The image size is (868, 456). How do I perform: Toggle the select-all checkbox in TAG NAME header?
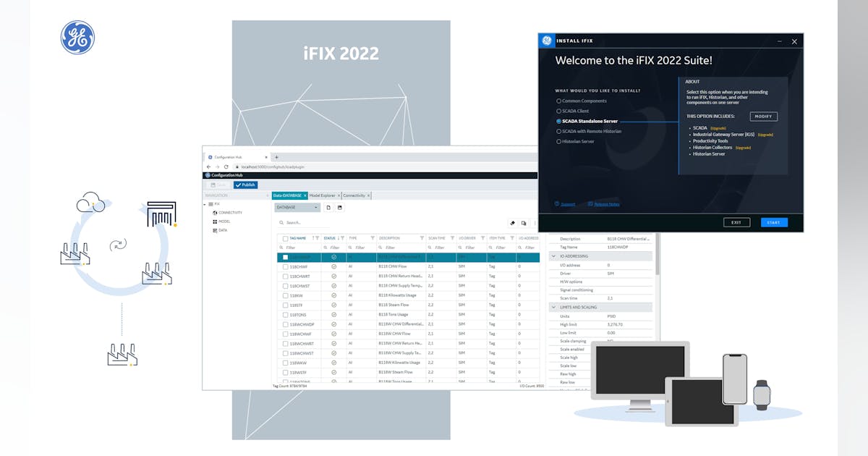286,238
